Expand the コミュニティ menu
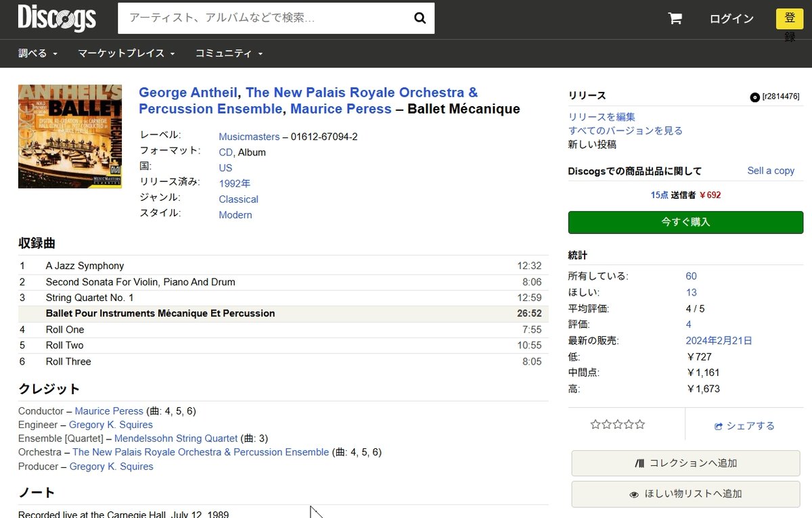 coord(229,53)
